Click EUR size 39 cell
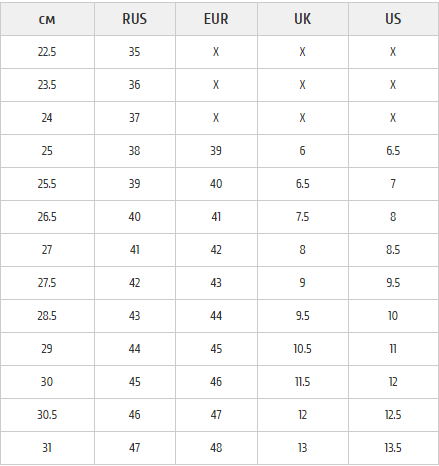 (216, 151)
